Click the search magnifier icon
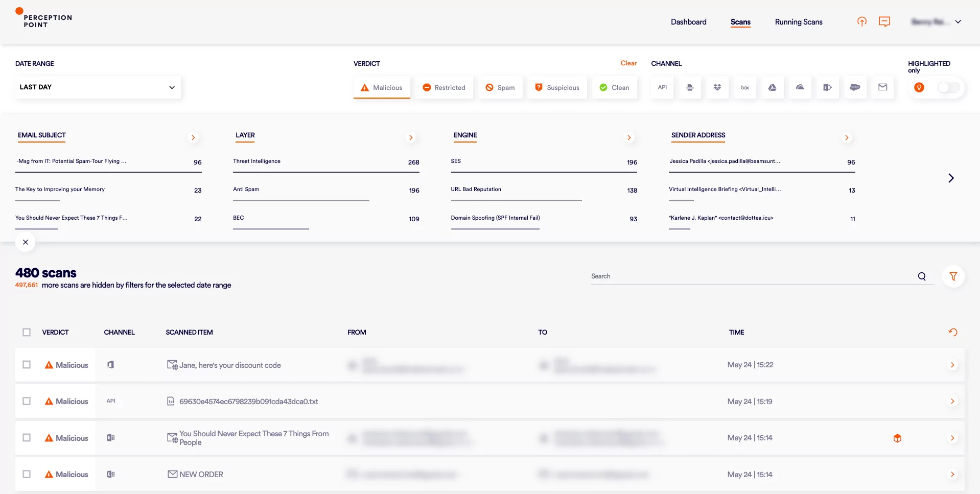Image resolution: width=980 pixels, height=494 pixels. click(x=922, y=276)
